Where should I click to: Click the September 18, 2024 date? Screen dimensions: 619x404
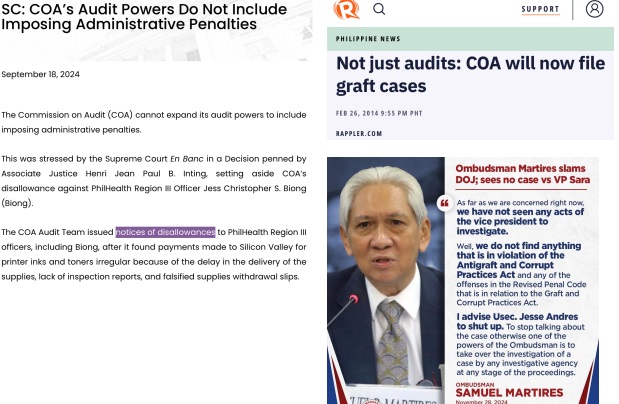point(40,74)
